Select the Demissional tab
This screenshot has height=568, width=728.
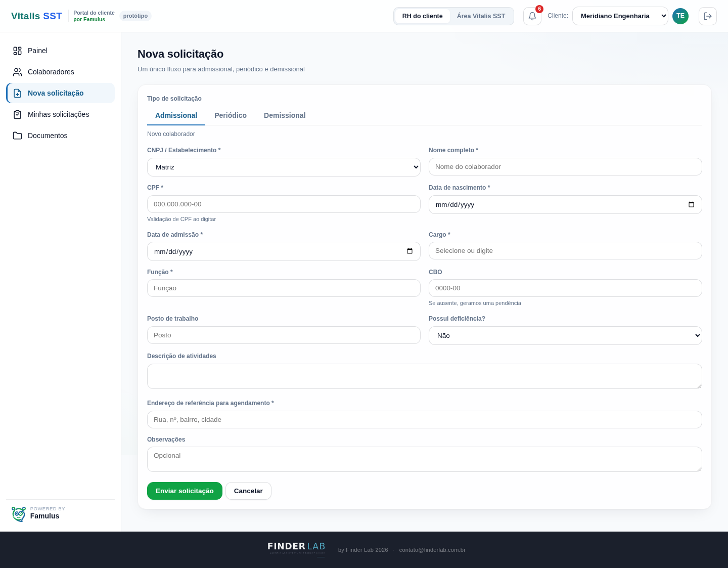tap(285, 115)
